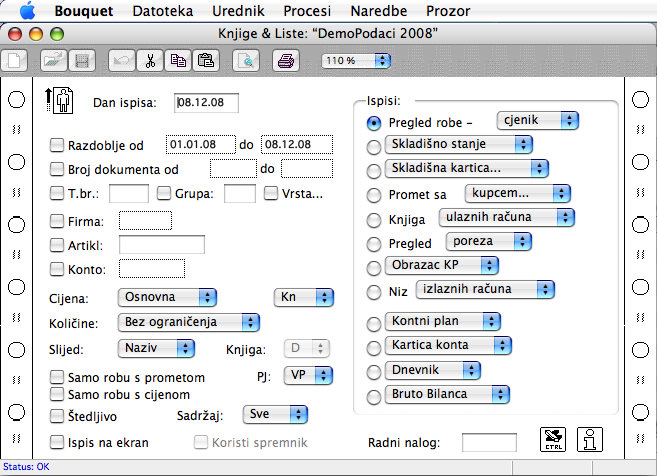Open the Kn currency dropdown
657x476 pixels.
[304, 298]
